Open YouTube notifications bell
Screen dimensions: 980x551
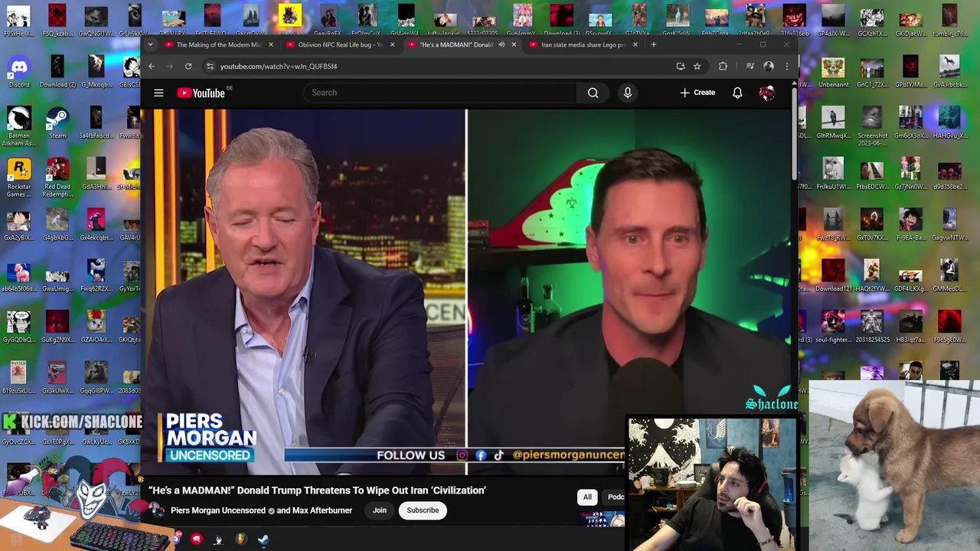click(x=737, y=93)
